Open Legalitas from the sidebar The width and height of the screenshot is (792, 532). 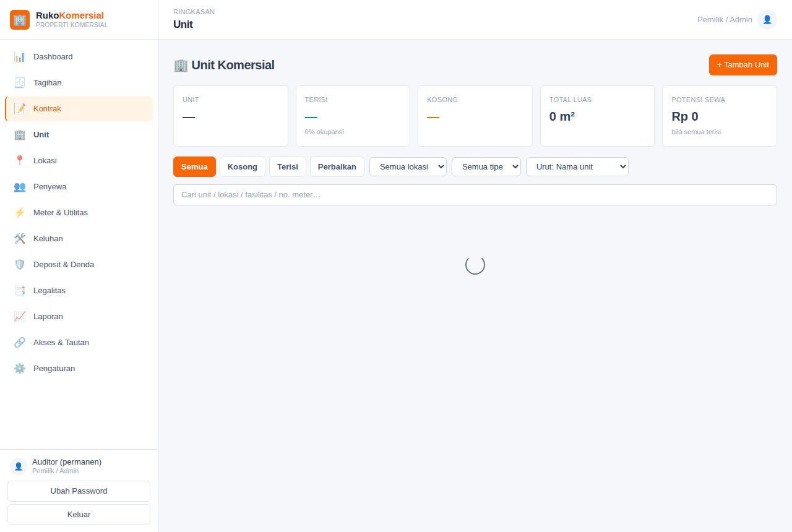click(x=79, y=291)
